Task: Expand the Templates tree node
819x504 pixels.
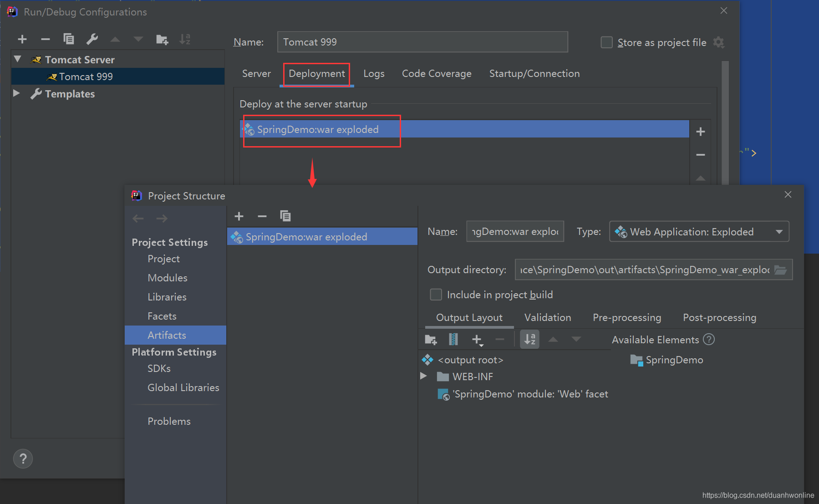Action: tap(16, 93)
